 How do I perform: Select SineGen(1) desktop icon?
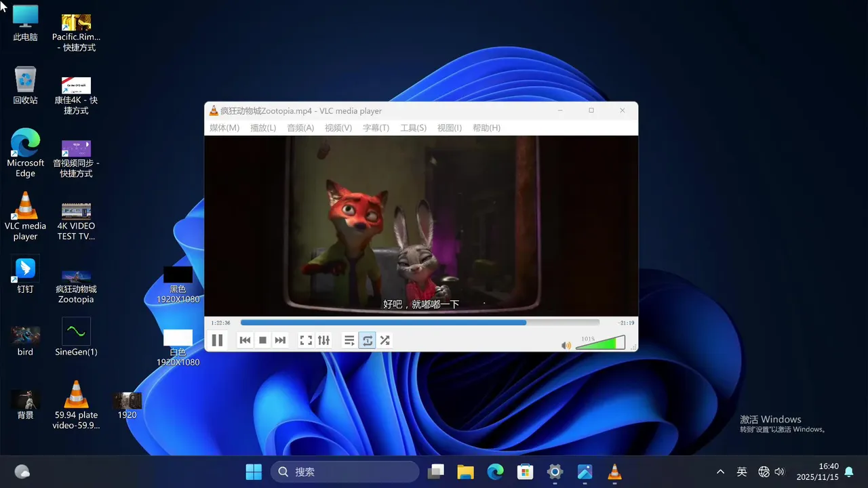(76, 338)
